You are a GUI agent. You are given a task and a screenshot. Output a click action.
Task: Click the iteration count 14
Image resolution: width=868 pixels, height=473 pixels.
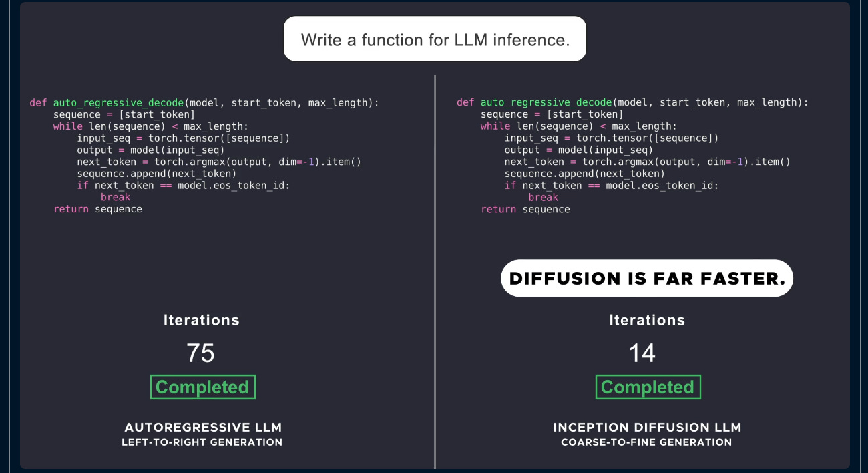click(x=642, y=353)
